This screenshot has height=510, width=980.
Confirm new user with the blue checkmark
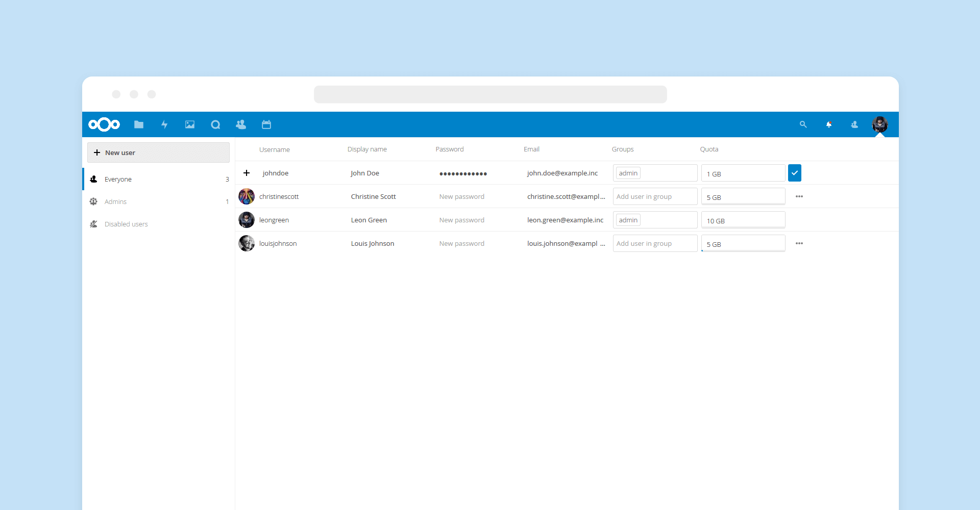pos(794,173)
